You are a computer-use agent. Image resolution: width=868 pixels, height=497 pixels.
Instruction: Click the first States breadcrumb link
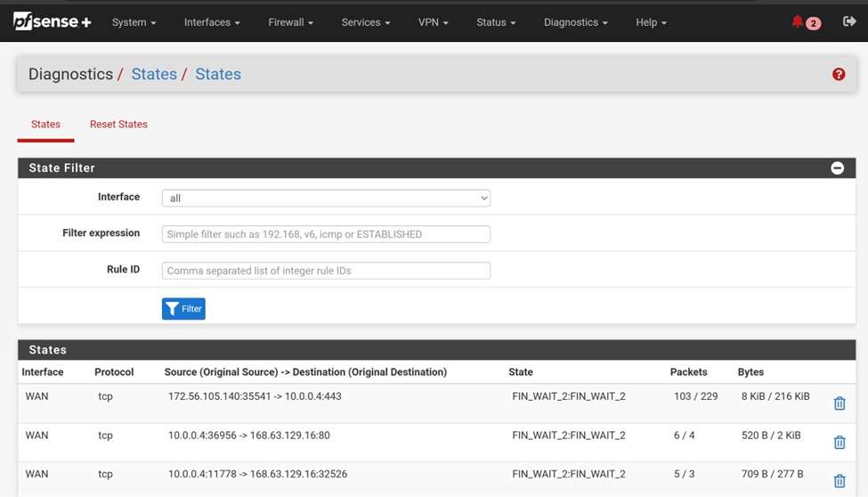[x=154, y=74]
